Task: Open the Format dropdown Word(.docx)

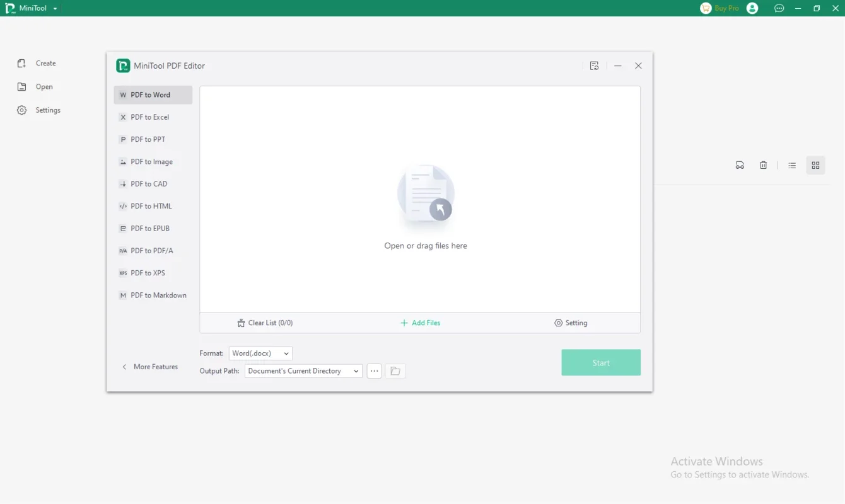Action: point(260,353)
